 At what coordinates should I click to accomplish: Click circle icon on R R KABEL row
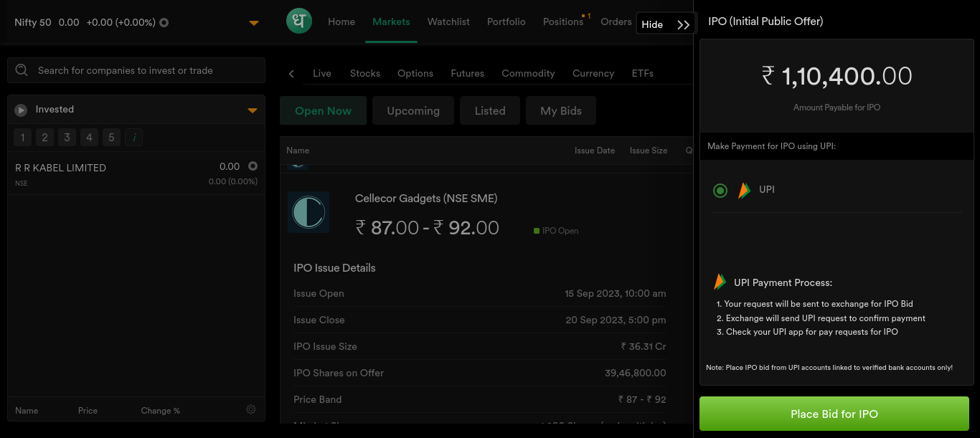pos(253,166)
